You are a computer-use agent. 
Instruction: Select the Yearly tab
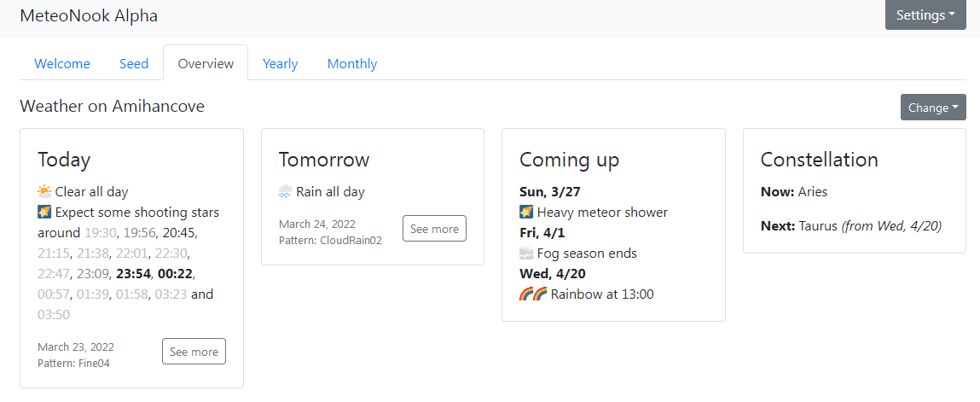tap(280, 64)
